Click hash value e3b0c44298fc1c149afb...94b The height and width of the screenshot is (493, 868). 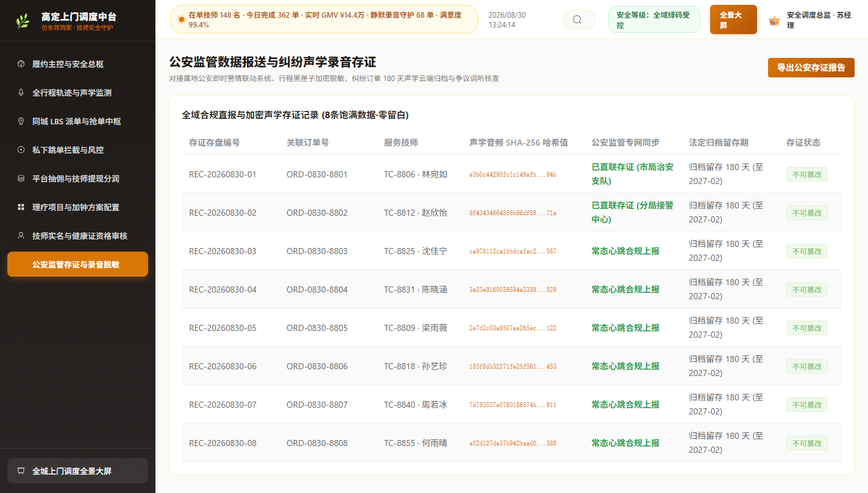click(513, 175)
